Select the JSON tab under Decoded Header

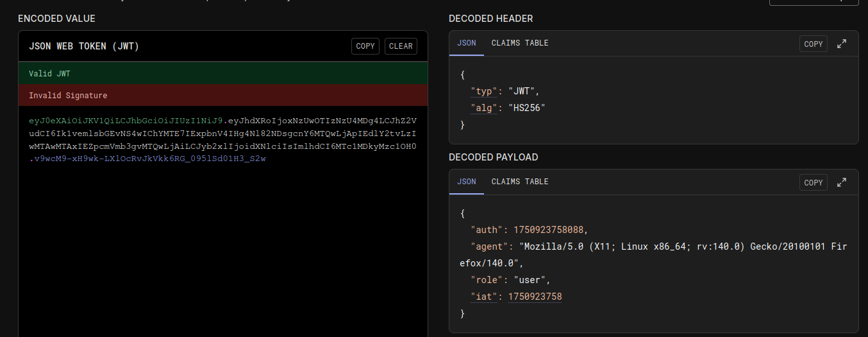[x=466, y=43]
